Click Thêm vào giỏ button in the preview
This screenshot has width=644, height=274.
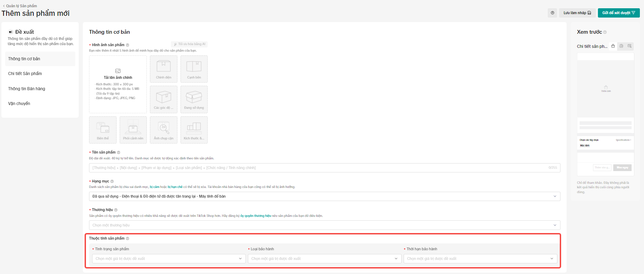pyautogui.click(x=602, y=168)
